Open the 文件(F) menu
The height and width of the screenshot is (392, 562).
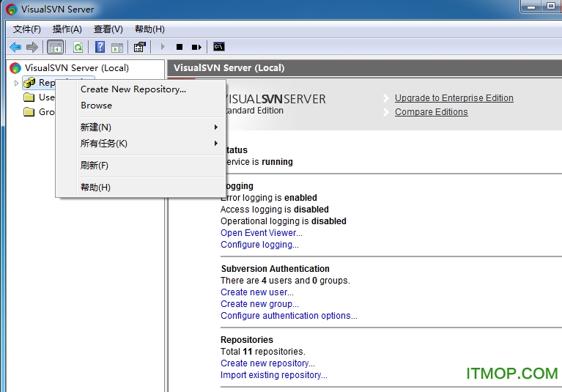[x=27, y=29]
